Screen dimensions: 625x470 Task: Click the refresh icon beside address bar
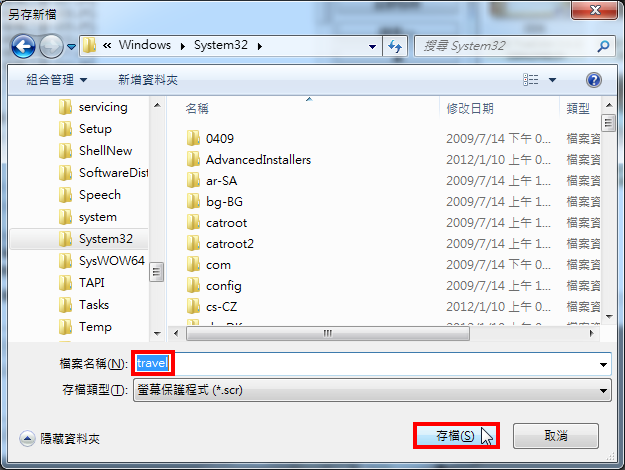[x=395, y=46]
